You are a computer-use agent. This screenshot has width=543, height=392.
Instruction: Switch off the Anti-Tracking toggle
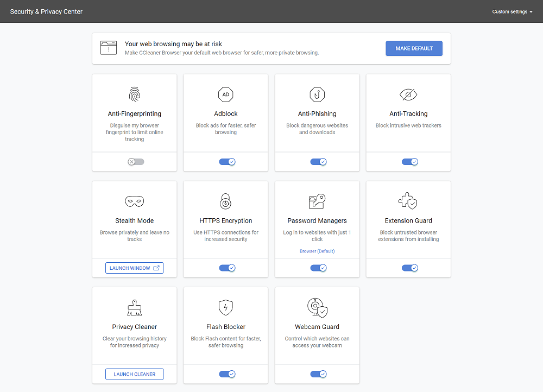(x=410, y=162)
